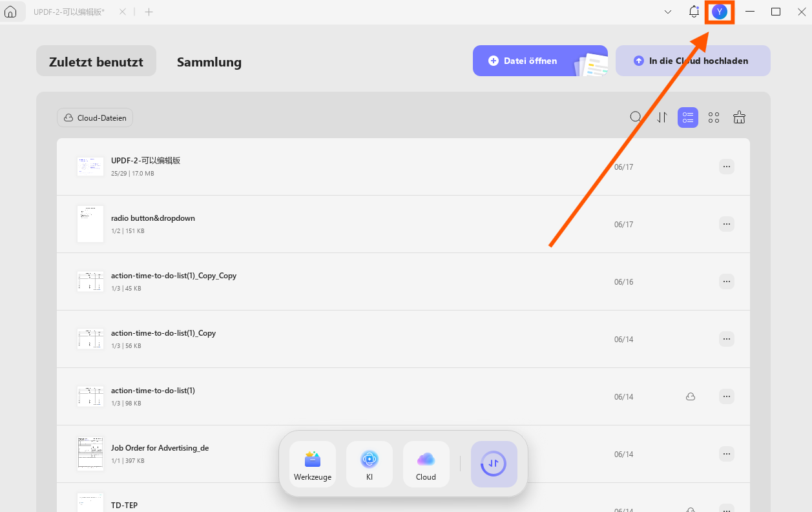Clear recent list with broom icon

740,118
